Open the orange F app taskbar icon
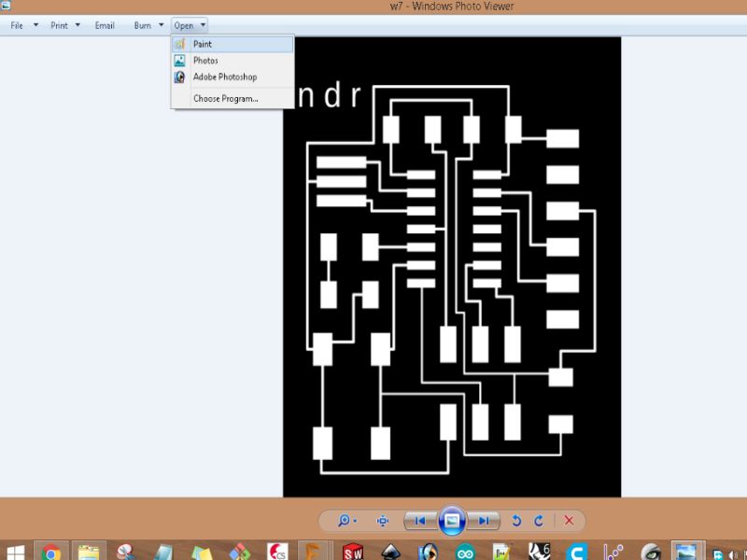Screen dimensions: 747x560 [313, 552]
